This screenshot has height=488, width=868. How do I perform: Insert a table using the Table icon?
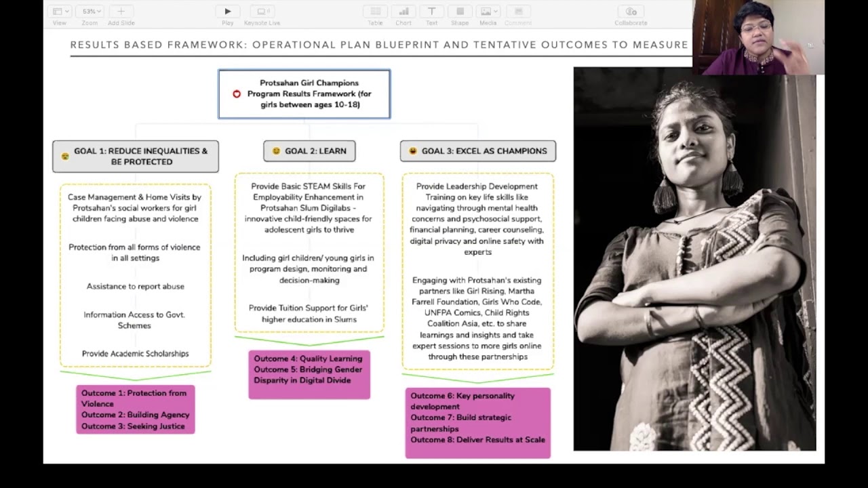(x=375, y=12)
